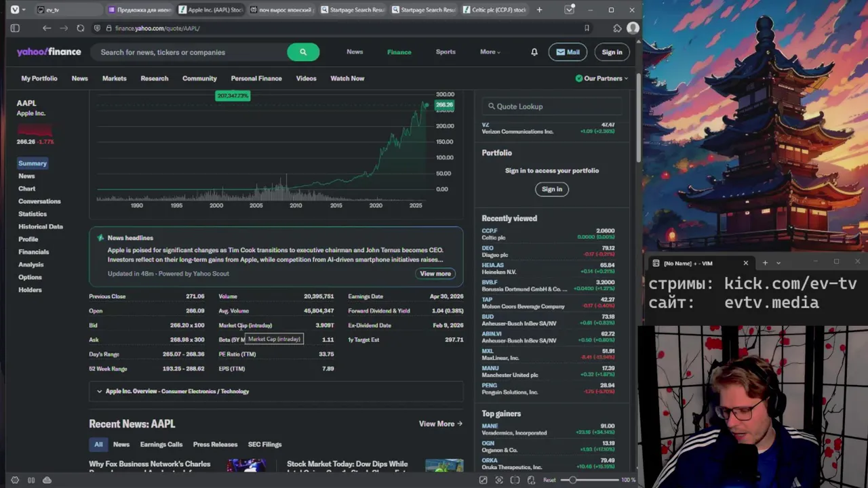Open the Sports header link
868x488 pixels.
(x=446, y=52)
